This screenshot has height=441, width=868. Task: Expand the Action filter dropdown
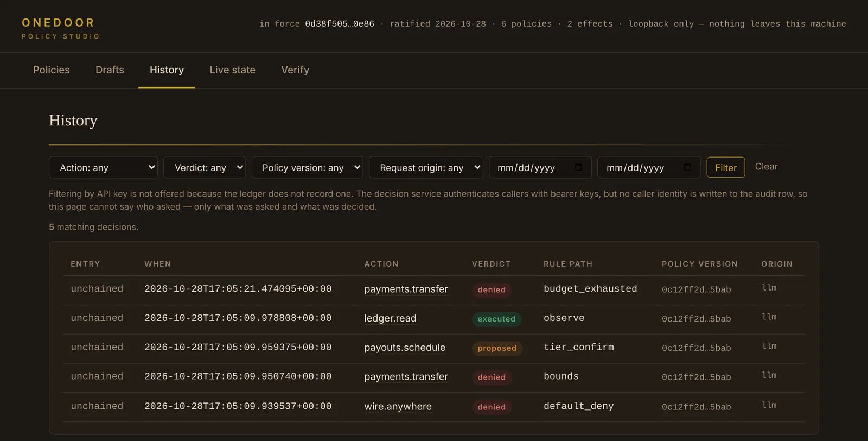(103, 167)
